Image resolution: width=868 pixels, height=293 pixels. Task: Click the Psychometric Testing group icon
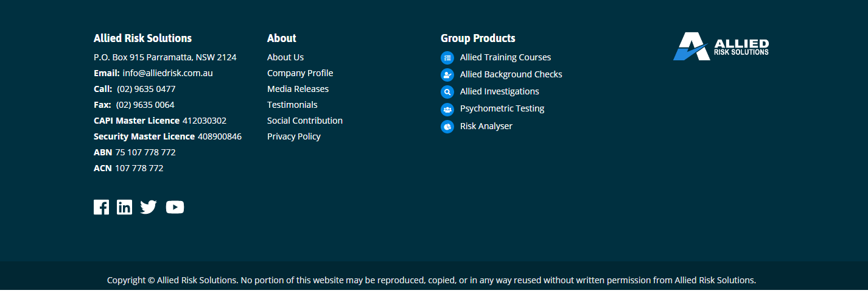pos(447,109)
